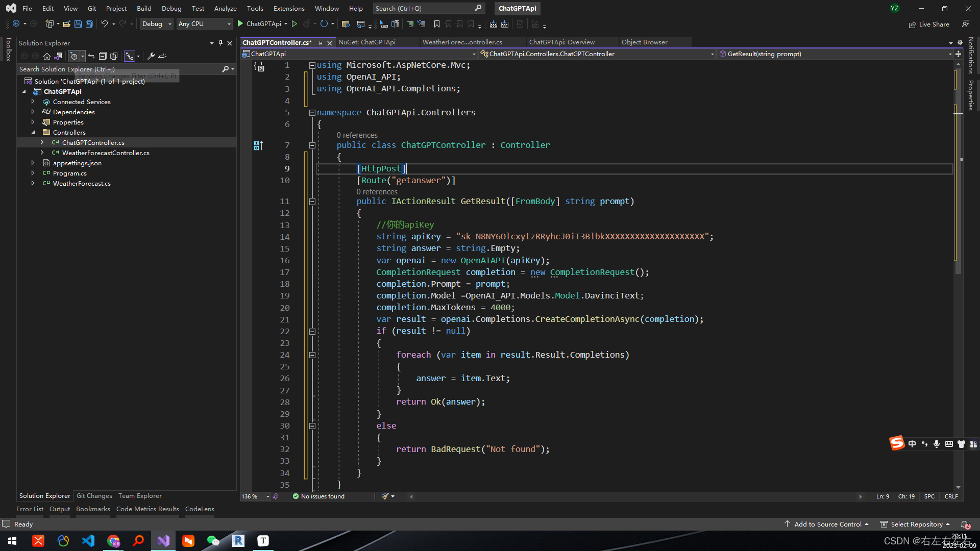Click the Search Solution Explorer field
The height and width of the screenshot is (551, 980).
[x=120, y=69]
